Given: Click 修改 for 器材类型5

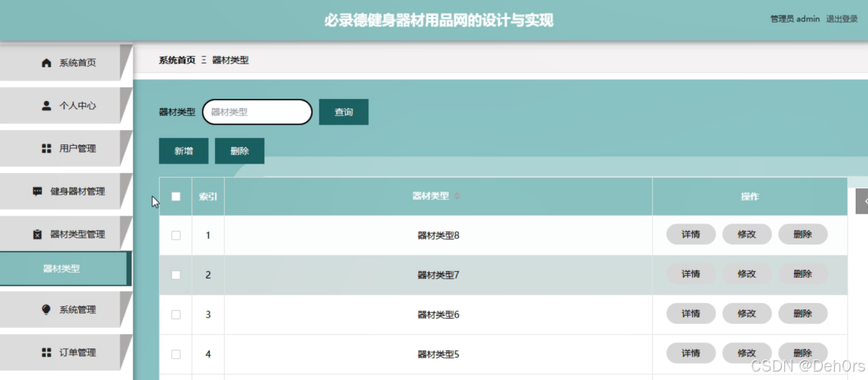Looking at the screenshot, I should pyautogui.click(x=747, y=353).
